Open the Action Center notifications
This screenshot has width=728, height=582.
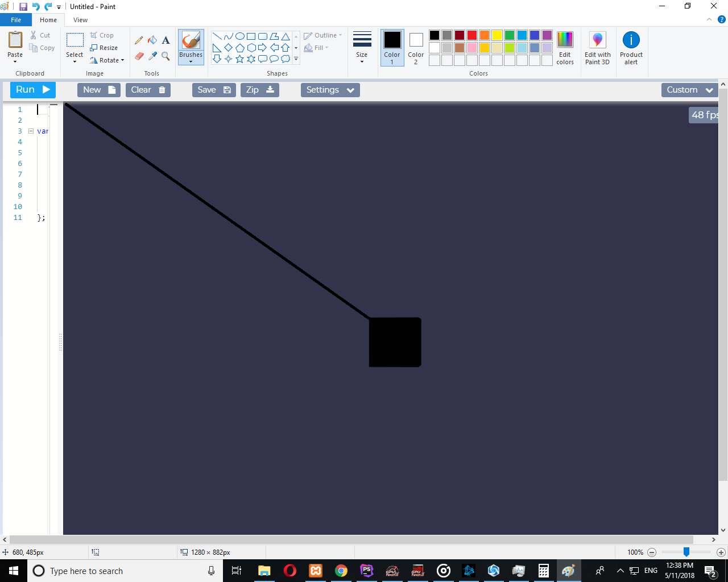710,571
